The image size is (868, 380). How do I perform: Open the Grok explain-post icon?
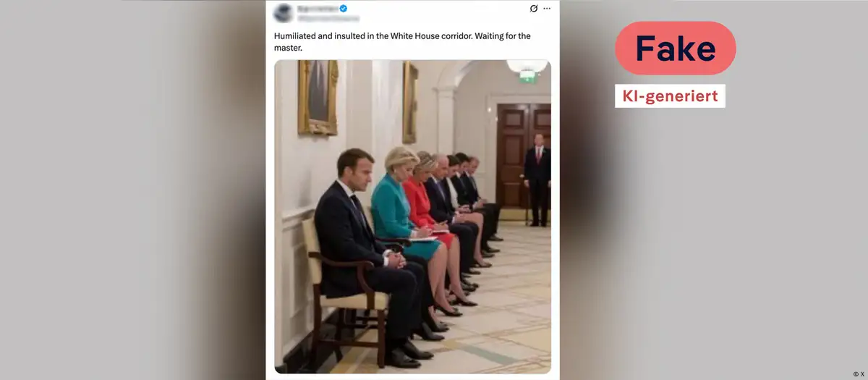click(x=534, y=9)
